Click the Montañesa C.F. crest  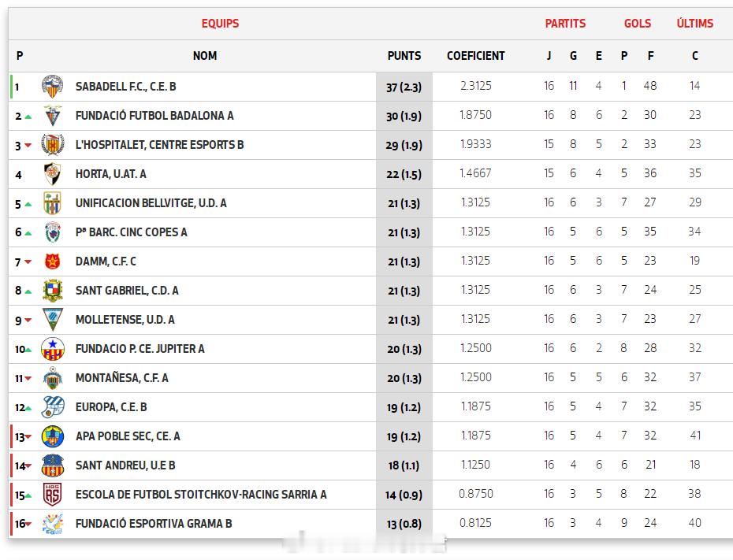[52, 378]
